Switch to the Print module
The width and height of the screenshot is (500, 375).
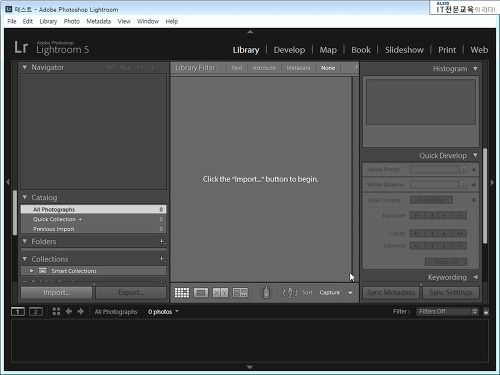coord(447,50)
